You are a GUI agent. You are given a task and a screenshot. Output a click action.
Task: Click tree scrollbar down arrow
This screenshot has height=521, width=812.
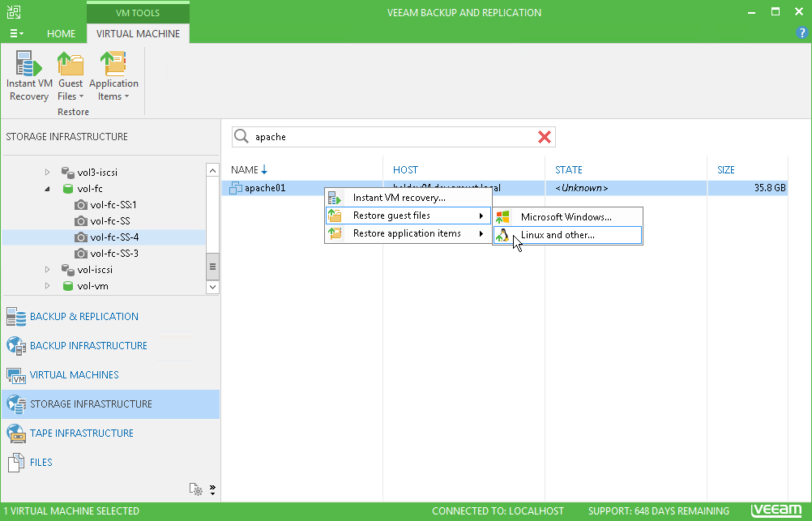click(x=212, y=286)
